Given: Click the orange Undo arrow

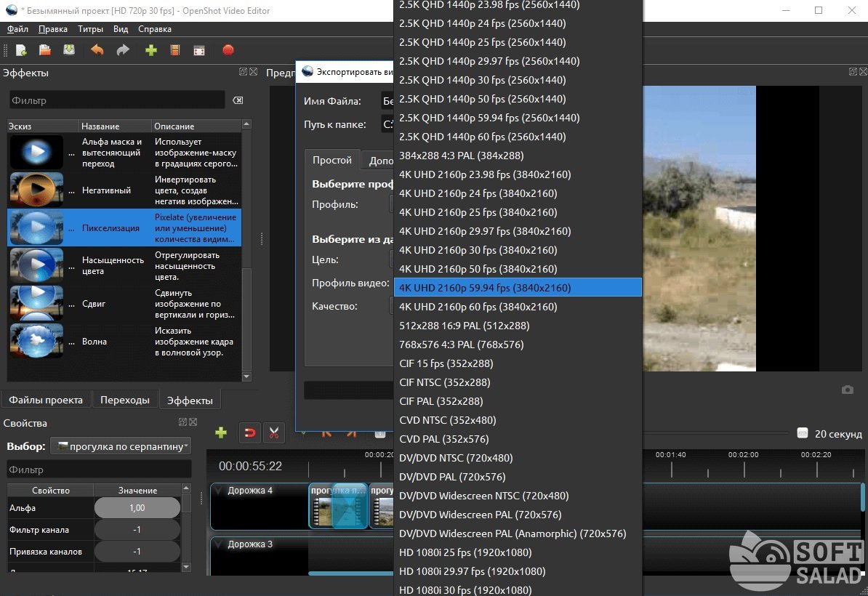Looking at the screenshot, I should tap(97, 50).
